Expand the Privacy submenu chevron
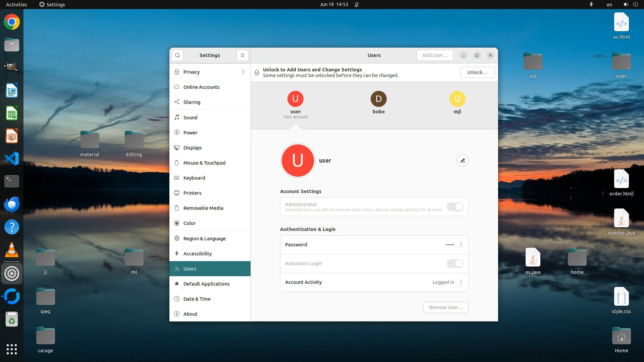 coord(243,72)
